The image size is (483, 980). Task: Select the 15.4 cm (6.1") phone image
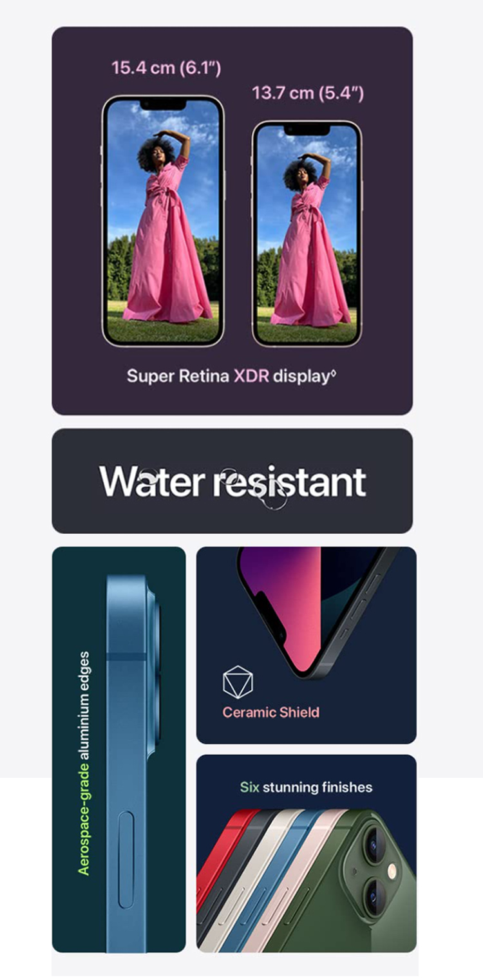click(x=163, y=221)
